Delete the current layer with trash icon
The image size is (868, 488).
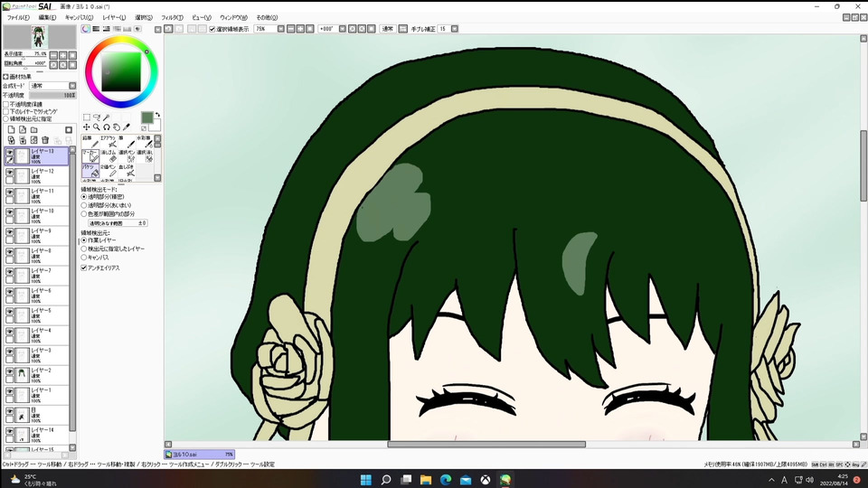[45, 141]
